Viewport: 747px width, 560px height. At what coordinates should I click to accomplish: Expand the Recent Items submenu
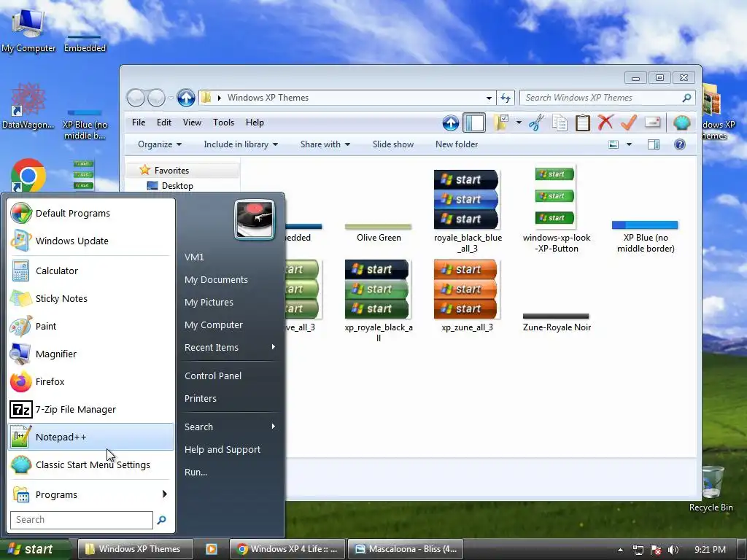pyautogui.click(x=230, y=348)
